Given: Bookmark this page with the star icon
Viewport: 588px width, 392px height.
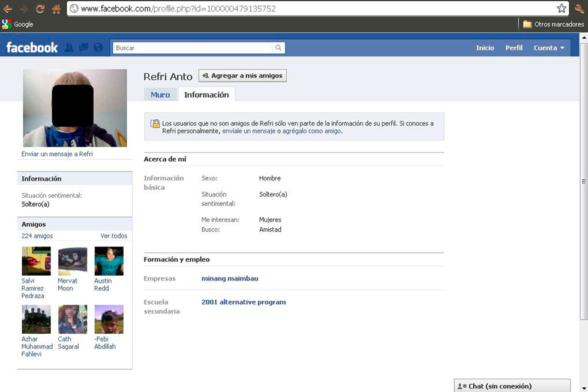Looking at the screenshot, I should pos(562,8).
